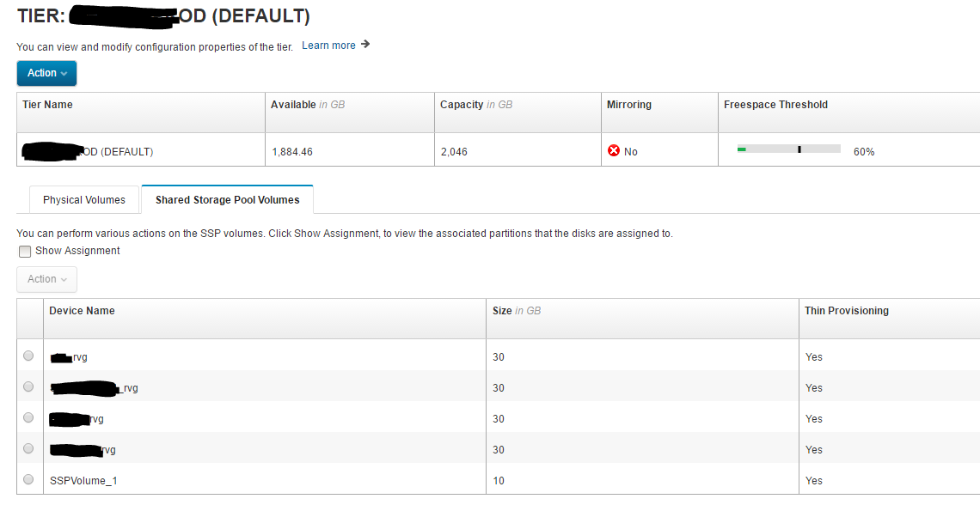Choose the fourth rvg volume radio button
The width and height of the screenshot is (980, 511).
pyautogui.click(x=28, y=448)
